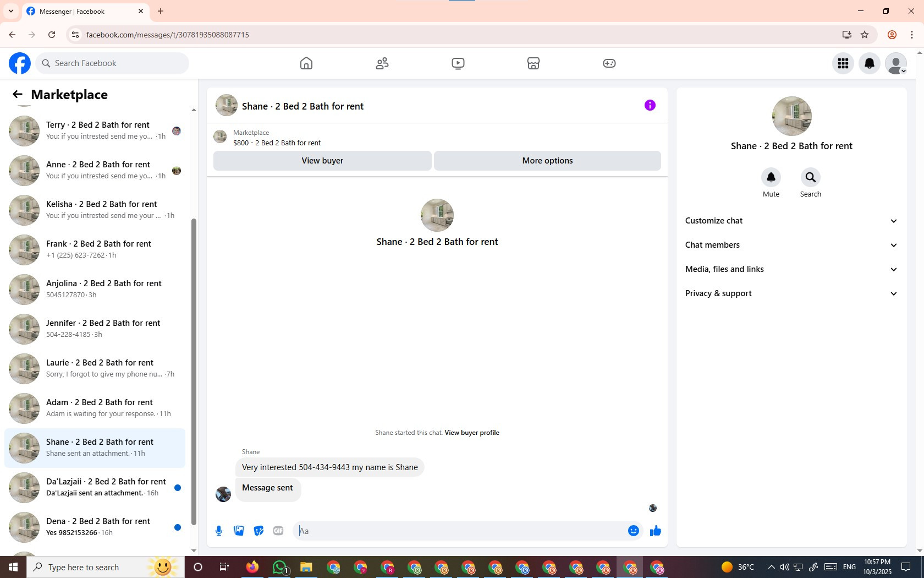Viewport: 924px width, 578px height.
Task: Open Anjolina's 2 Bed 2 Bath conversation
Action: click(95, 290)
